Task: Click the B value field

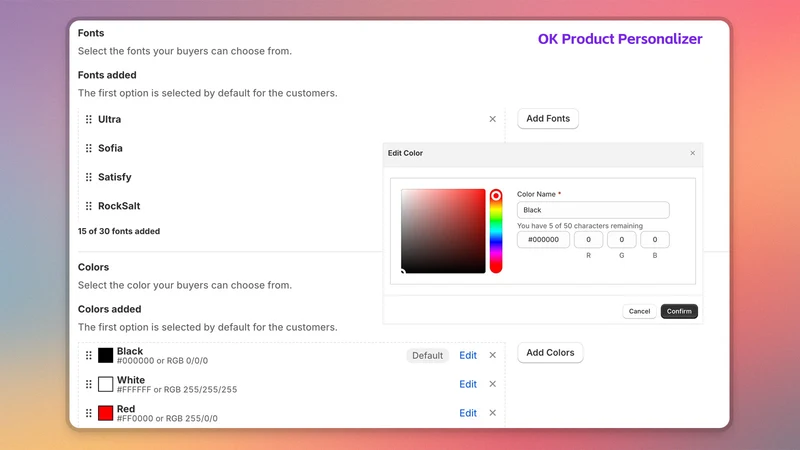Action: point(655,239)
